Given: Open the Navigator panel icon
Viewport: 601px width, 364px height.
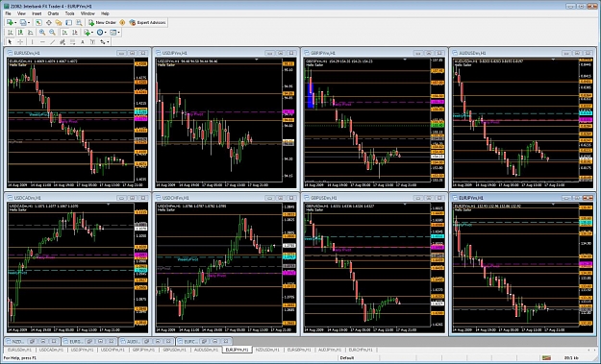Looking at the screenshot, I should pyautogui.click(x=59, y=23).
